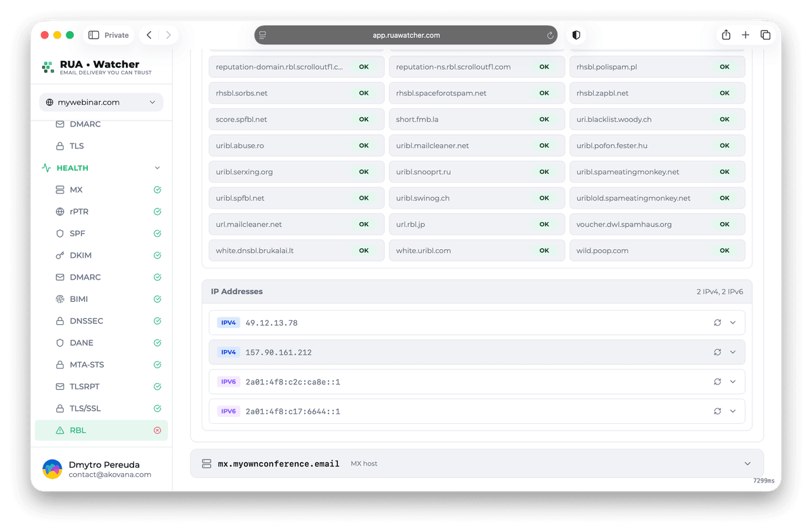Viewport: 812px width, 532px height.
Task: Click the red error indicator next to RBL
Action: tap(157, 430)
